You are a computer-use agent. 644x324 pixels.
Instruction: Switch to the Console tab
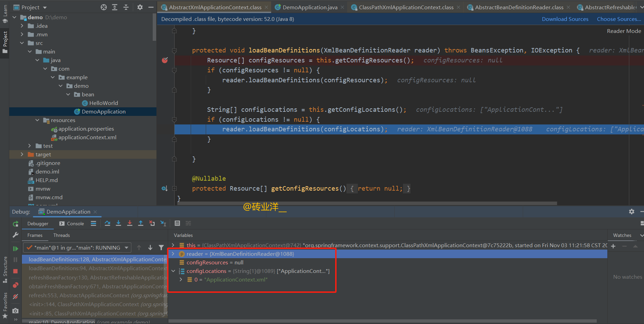pyautogui.click(x=72, y=224)
